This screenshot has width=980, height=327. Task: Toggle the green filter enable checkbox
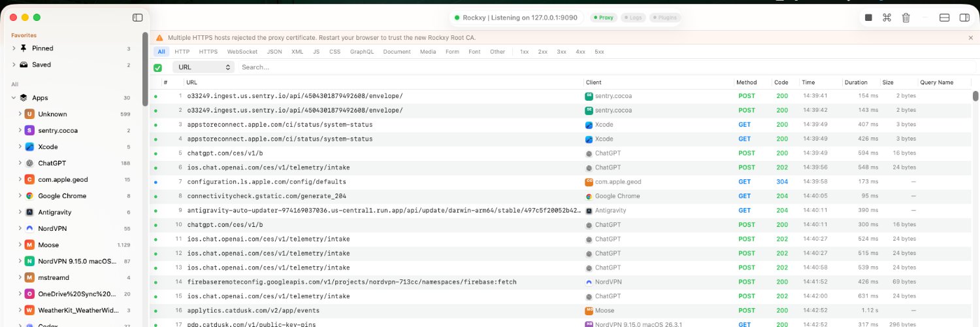157,67
